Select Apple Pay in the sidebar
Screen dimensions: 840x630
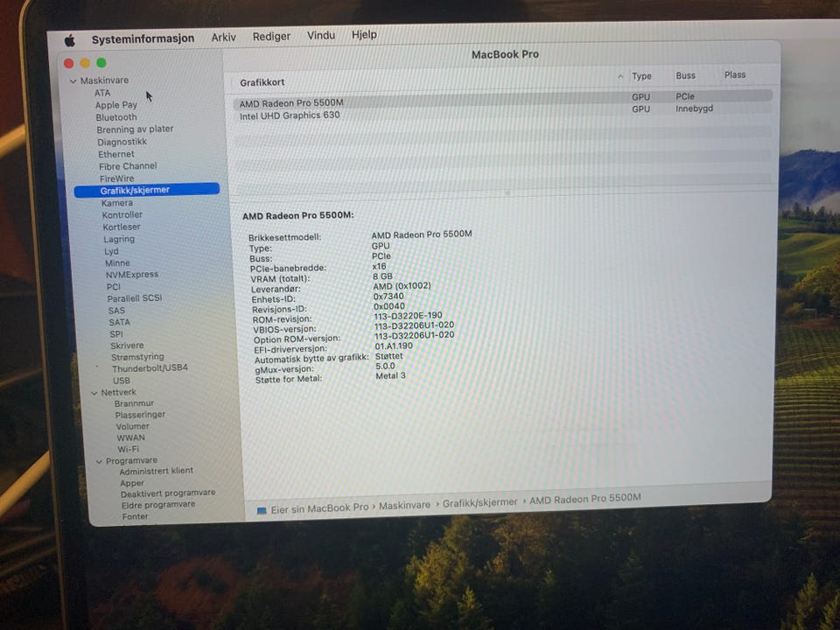click(116, 105)
